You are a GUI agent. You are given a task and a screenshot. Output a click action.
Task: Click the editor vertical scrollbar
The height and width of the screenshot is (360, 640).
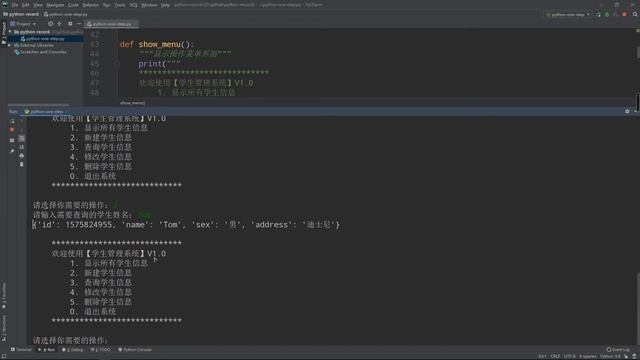[638, 52]
